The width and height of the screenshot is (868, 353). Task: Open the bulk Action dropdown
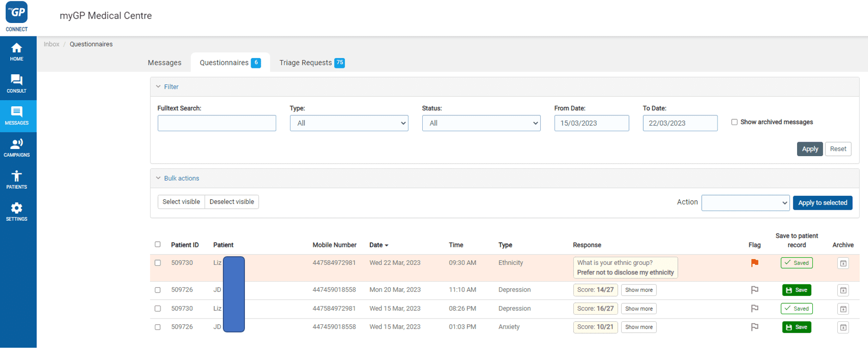[745, 203]
